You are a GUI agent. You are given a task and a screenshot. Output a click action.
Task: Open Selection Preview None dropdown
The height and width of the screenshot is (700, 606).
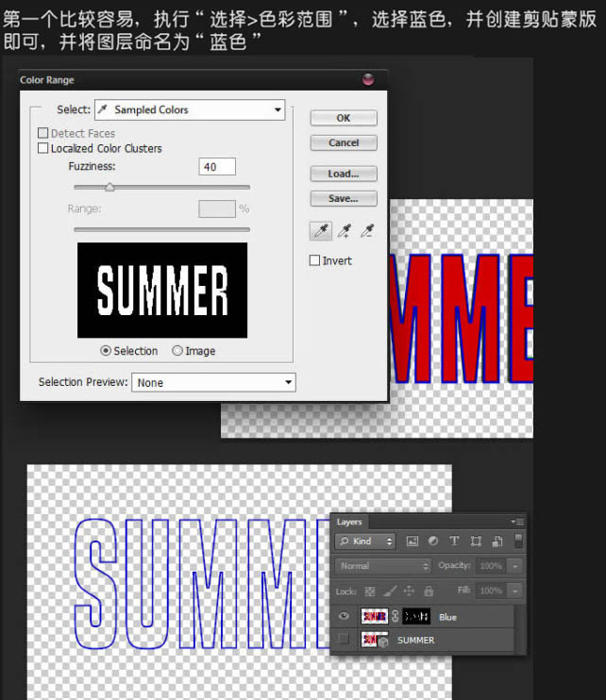tap(213, 383)
